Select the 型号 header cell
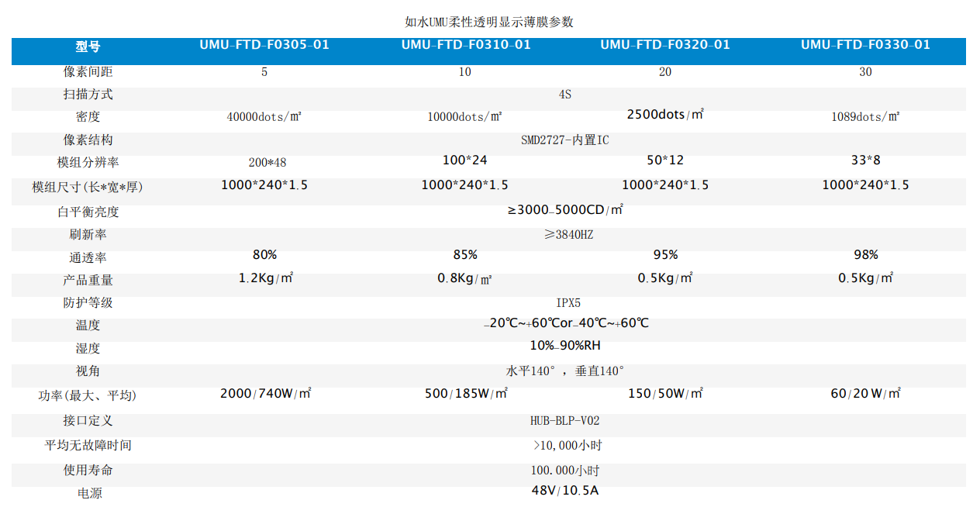The width and height of the screenshot is (980, 507). point(88,47)
